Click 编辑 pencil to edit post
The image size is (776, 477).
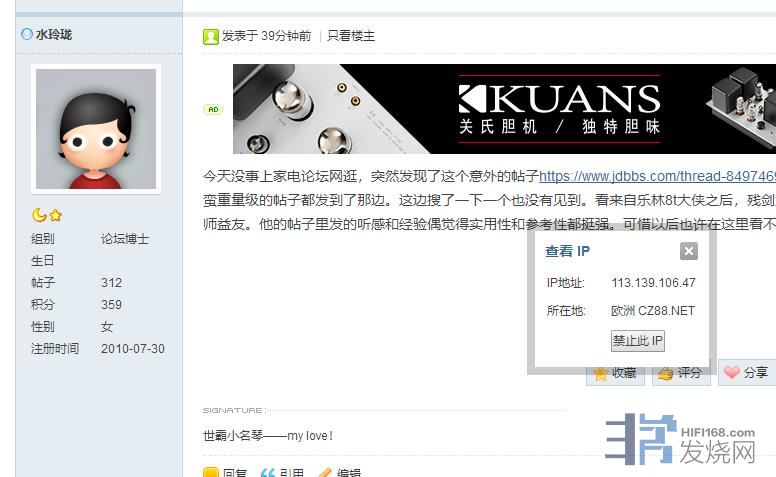click(x=339, y=473)
